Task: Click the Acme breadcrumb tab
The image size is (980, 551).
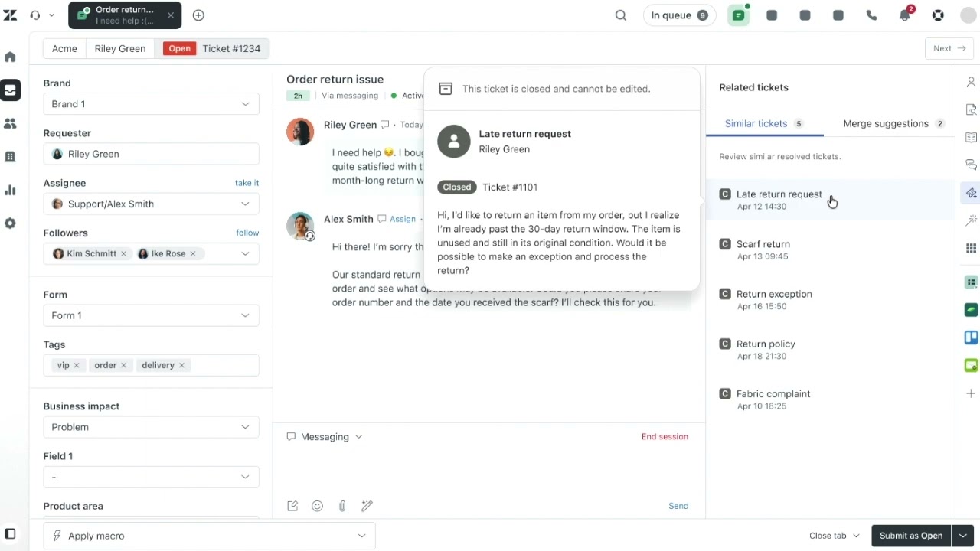Action: point(64,48)
